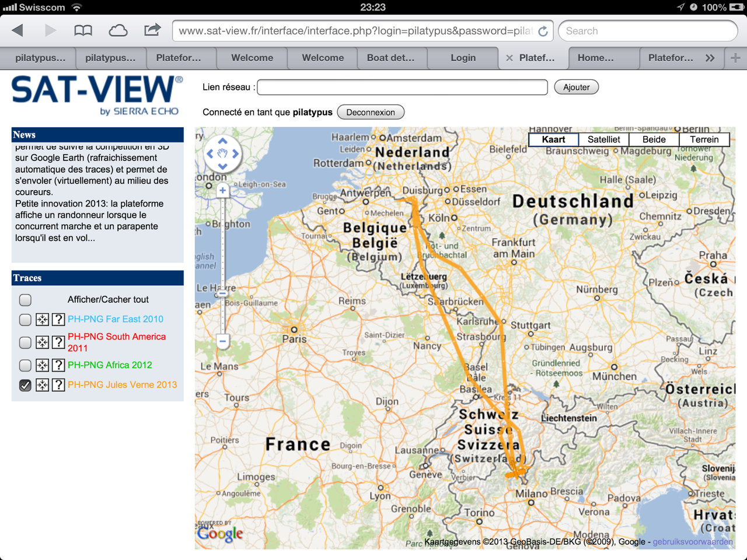Center map on PH-PNG South America 2011 trace
This screenshot has height=560, width=747.
point(42,342)
